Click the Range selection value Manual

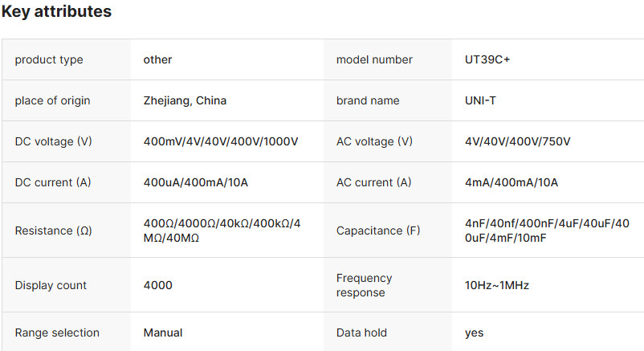point(163,333)
